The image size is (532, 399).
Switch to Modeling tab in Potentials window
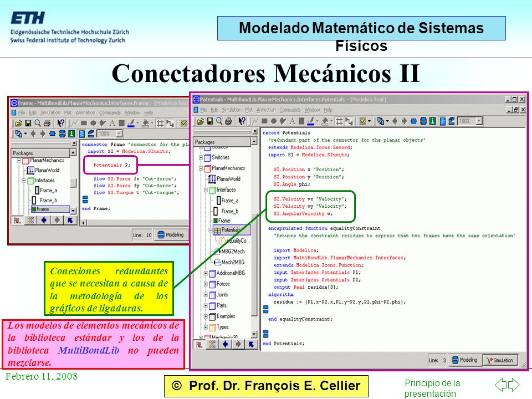[x=465, y=360]
